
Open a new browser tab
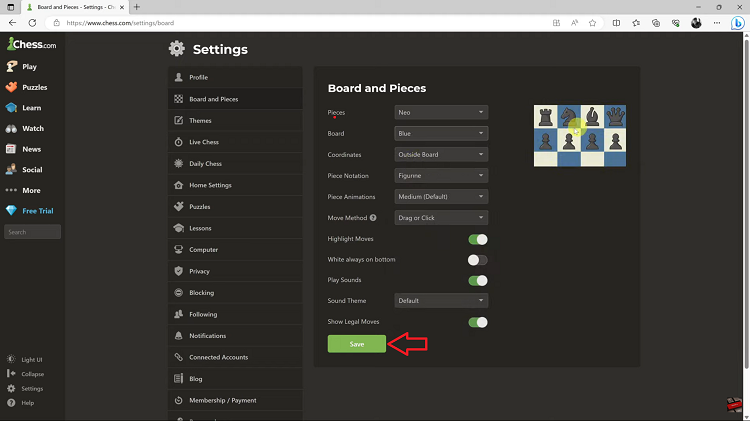(137, 7)
